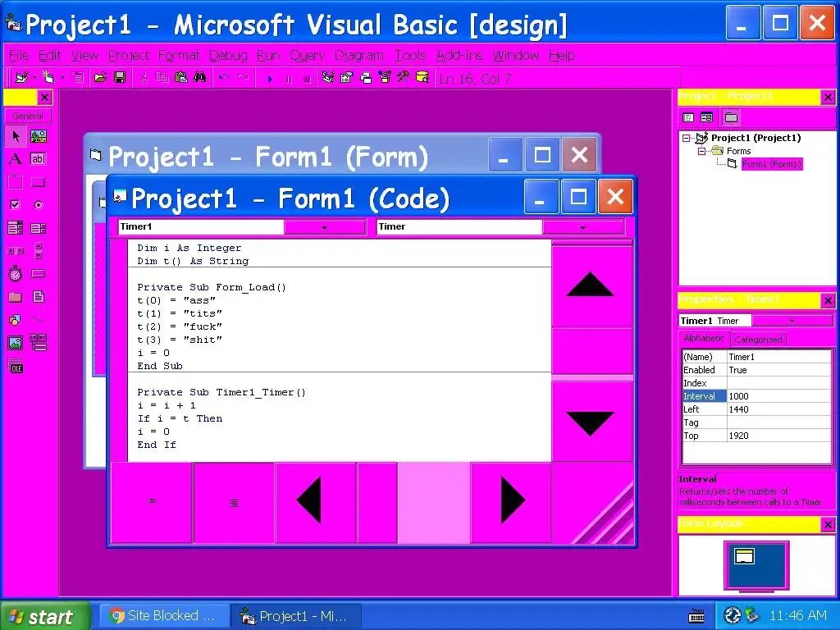Select the ListBox control tool
Viewport: 840px width, 630px height.
coord(38,228)
